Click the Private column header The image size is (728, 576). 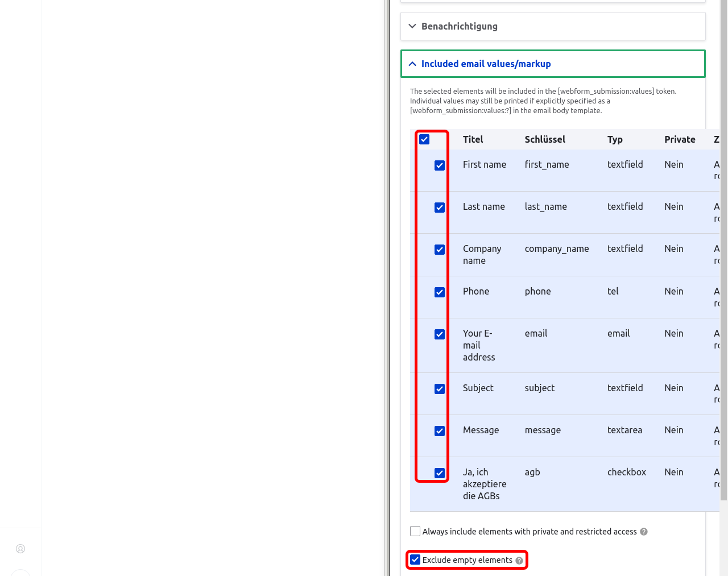click(x=680, y=139)
